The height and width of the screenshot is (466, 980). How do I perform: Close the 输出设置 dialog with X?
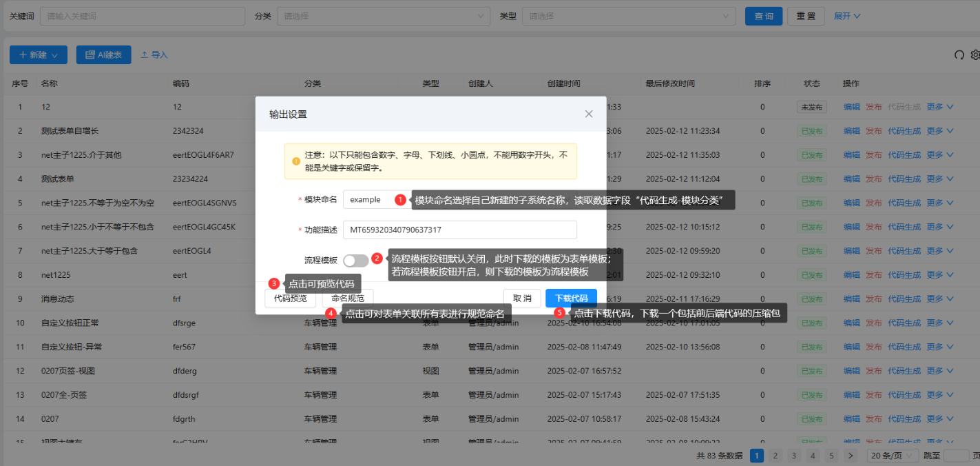[589, 114]
